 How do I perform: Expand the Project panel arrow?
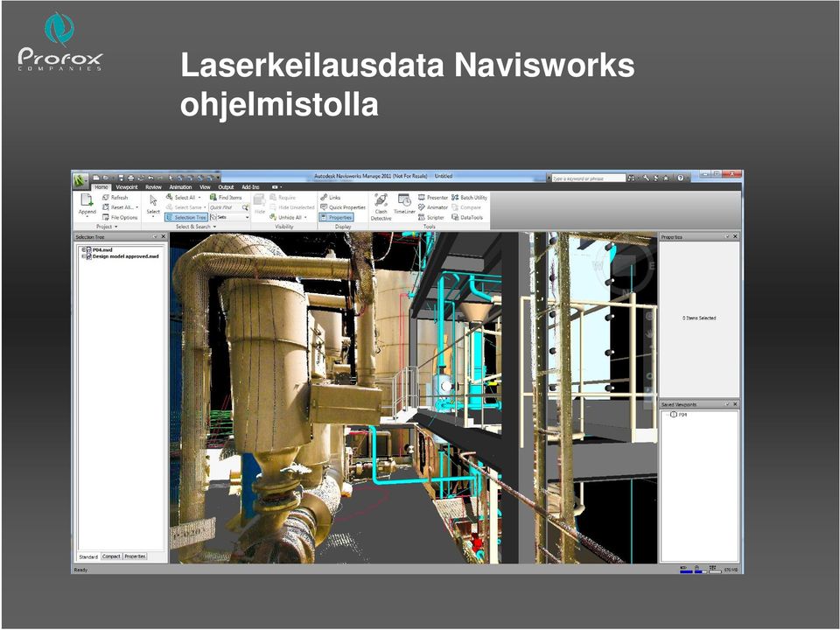(116, 227)
